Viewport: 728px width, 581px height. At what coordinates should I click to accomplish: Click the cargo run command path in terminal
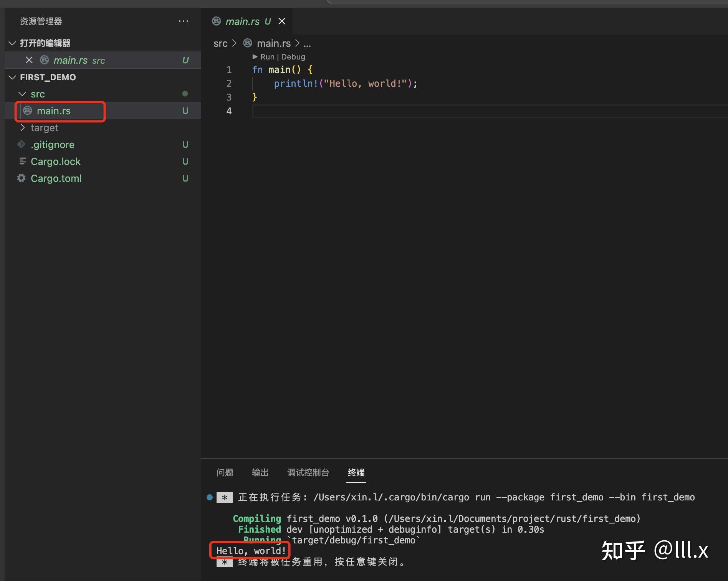coord(391,497)
